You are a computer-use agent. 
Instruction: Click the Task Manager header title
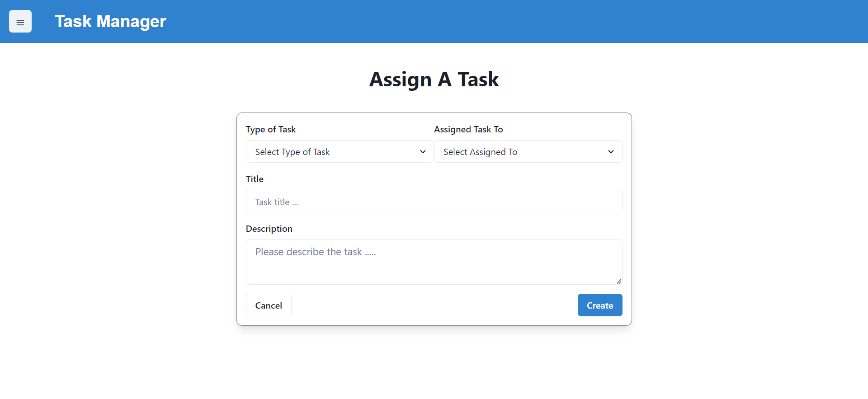pyautogui.click(x=111, y=21)
